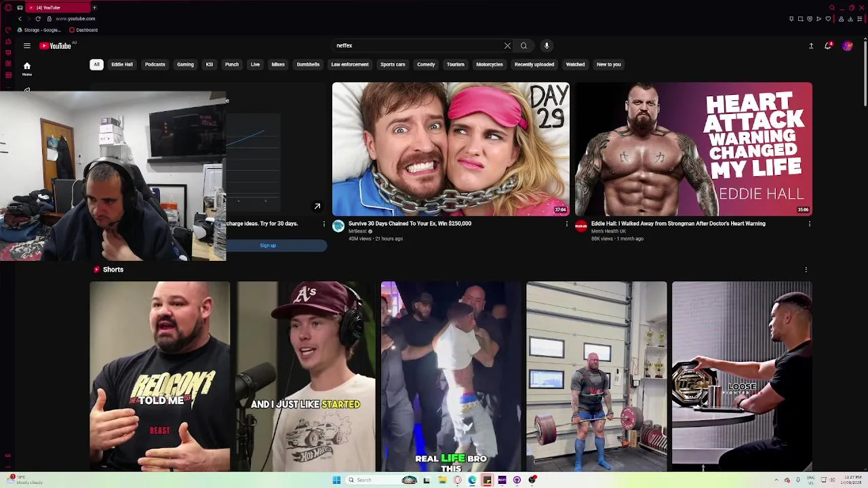868x488 pixels.
Task: Click the Opera menu logo
Action: coord(8,7)
